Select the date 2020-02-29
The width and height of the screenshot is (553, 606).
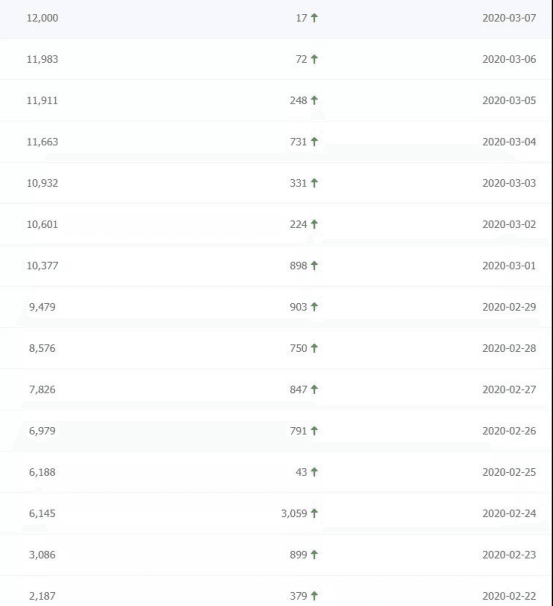(509, 307)
